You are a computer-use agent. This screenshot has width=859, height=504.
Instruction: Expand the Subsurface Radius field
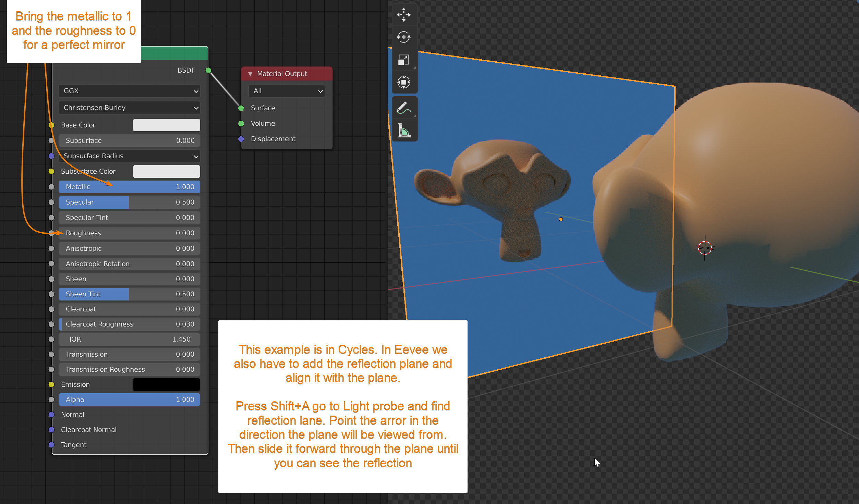click(130, 156)
